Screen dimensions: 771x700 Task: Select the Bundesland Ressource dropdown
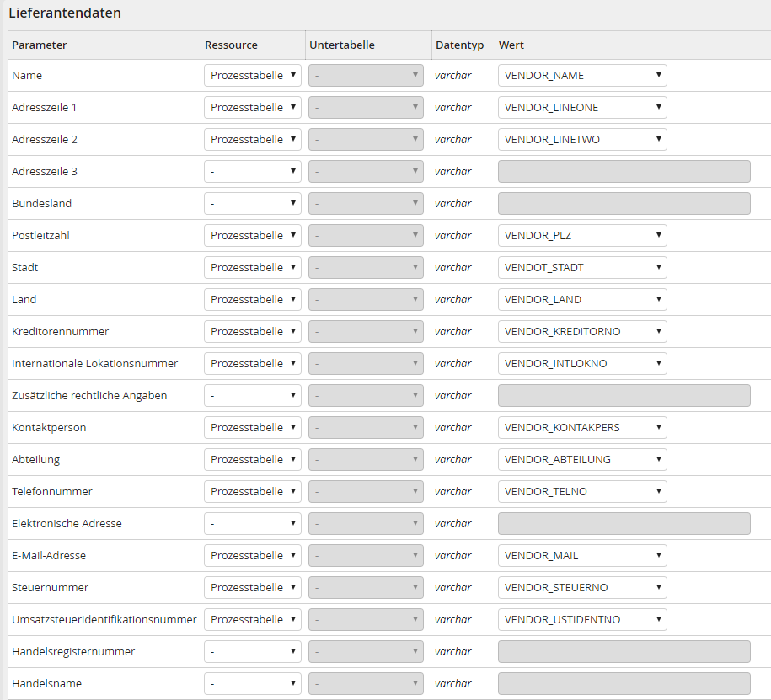pos(252,203)
